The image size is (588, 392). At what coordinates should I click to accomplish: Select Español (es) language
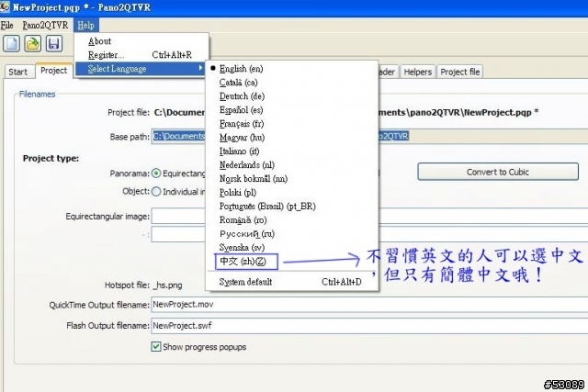292,110
